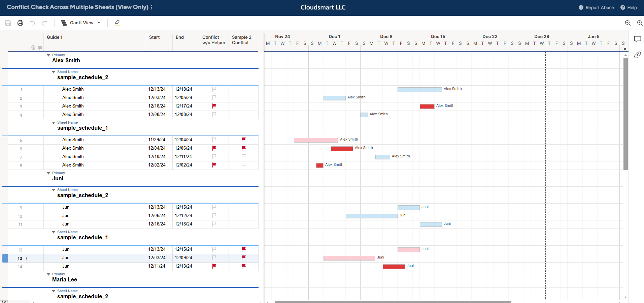Toggle Sample 2 Conflict flag row 13
This screenshot has width=644, height=303.
pyautogui.click(x=244, y=257)
